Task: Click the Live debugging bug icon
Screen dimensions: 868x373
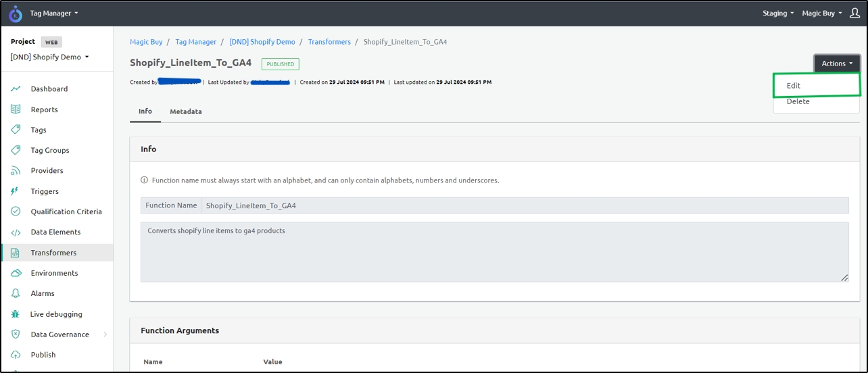Action: click(16, 314)
